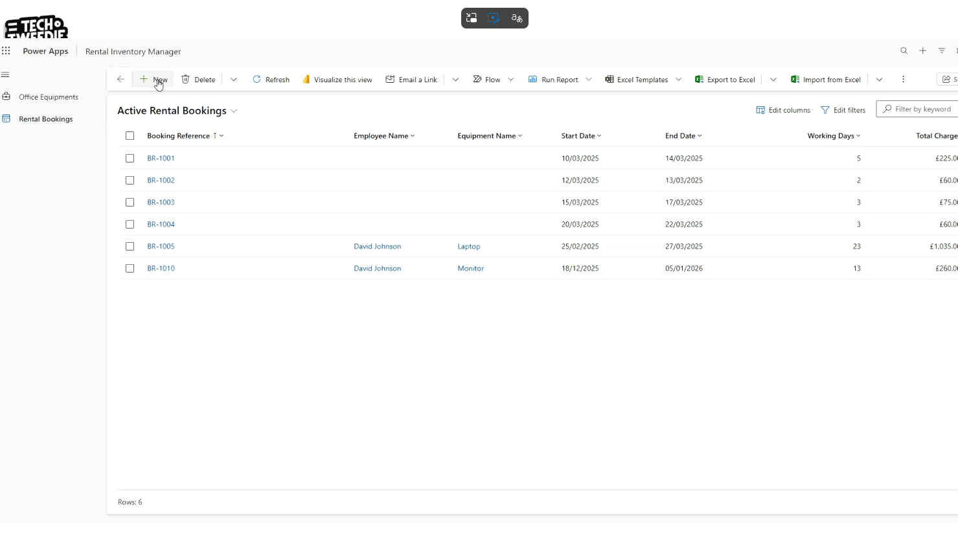Open booking record BR-1010

(161, 269)
